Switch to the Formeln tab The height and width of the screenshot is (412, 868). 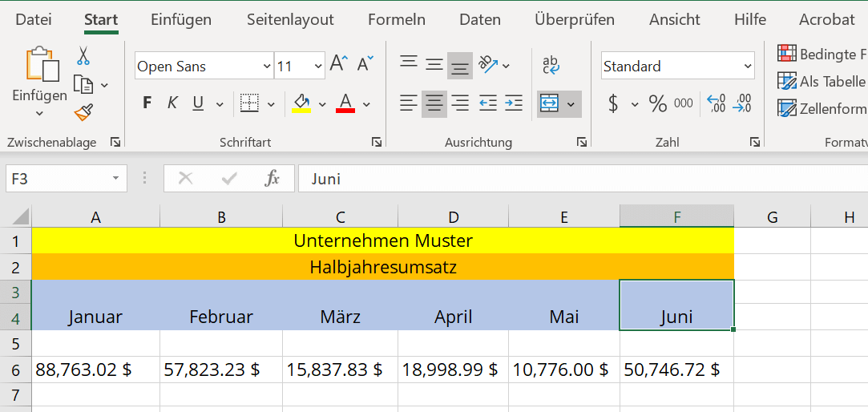pos(397,20)
